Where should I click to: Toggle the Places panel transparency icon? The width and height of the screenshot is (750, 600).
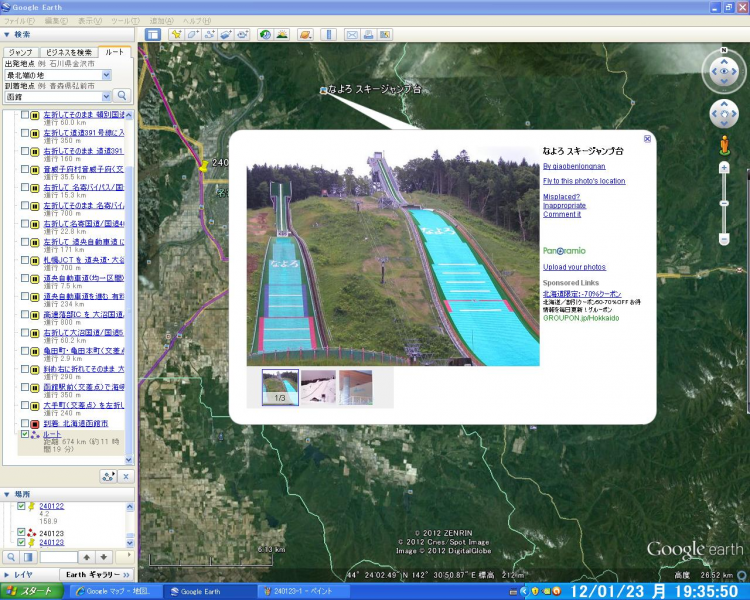click(28, 557)
